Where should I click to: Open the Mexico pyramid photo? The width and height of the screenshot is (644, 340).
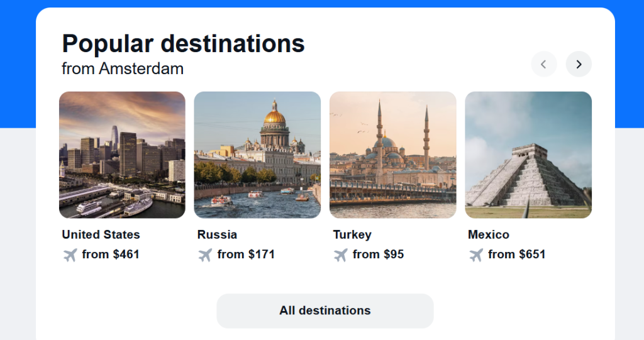click(x=528, y=155)
